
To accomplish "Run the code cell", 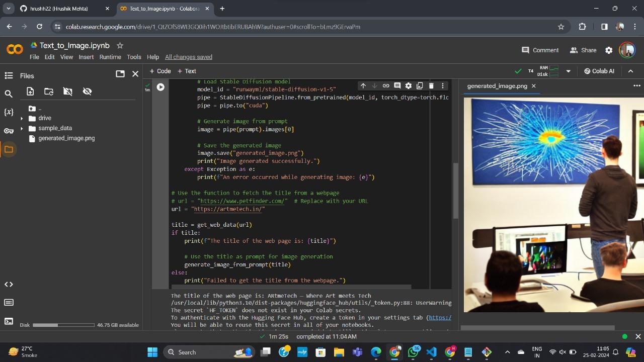I will pyautogui.click(x=160, y=87).
